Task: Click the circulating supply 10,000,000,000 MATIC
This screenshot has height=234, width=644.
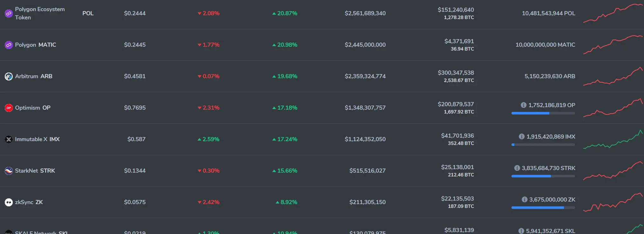Action: coord(545,45)
